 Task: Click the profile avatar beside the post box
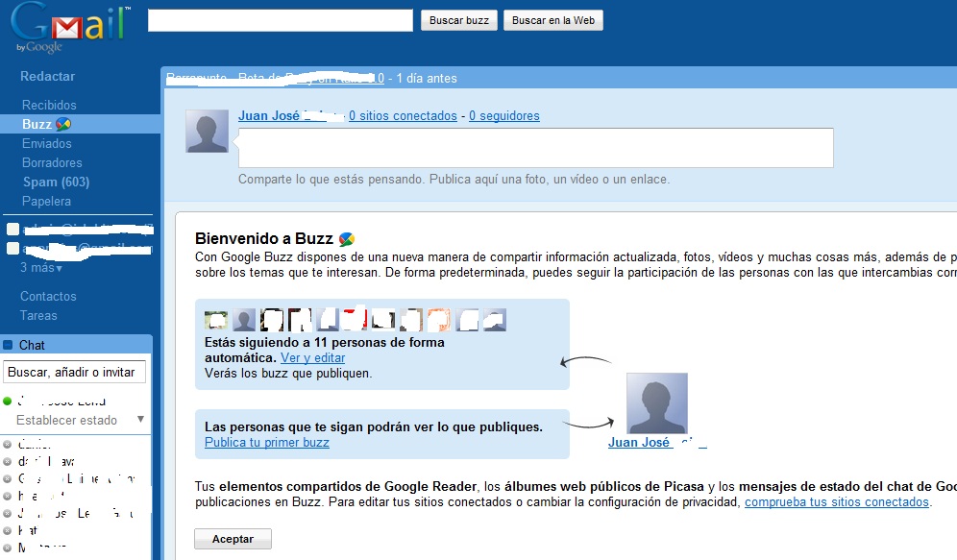click(x=207, y=132)
